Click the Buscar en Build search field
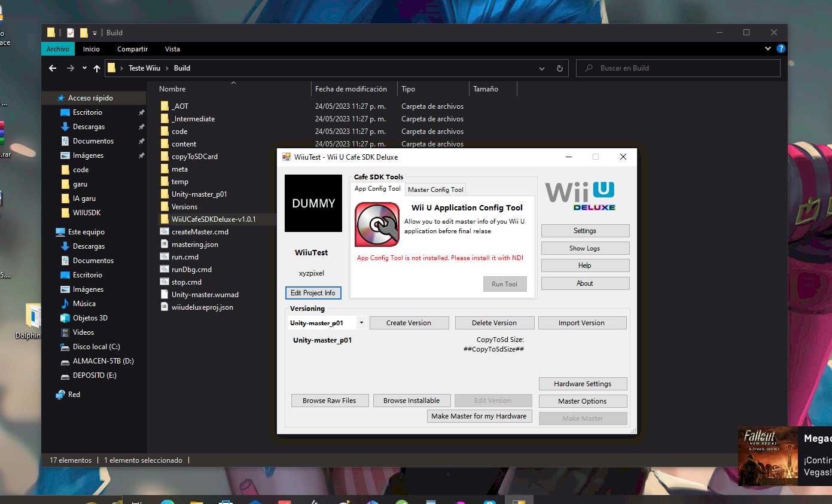Image resolution: width=832 pixels, height=504 pixels. [678, 68]
